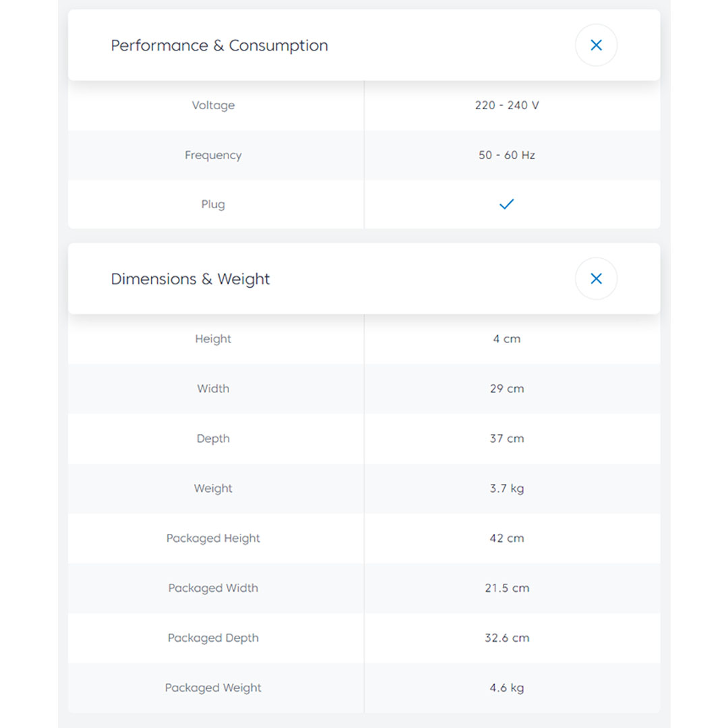The height and width of the screenshot is (728, 728).
Task: Select the Depth row label
Action: click(x=213, y=439)
